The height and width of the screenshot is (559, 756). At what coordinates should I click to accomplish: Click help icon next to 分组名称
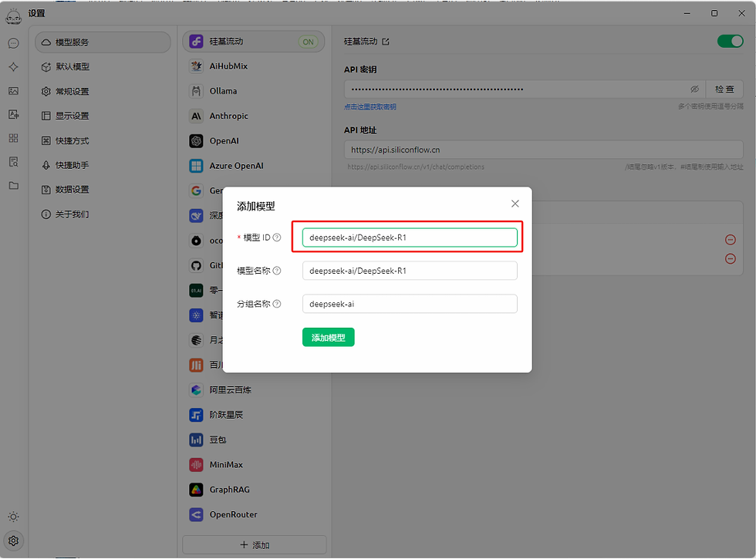(x=277, y=304)
